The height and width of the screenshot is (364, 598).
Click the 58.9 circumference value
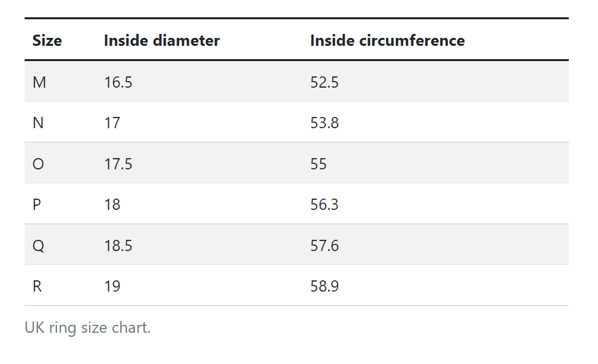tap(324, 286)
